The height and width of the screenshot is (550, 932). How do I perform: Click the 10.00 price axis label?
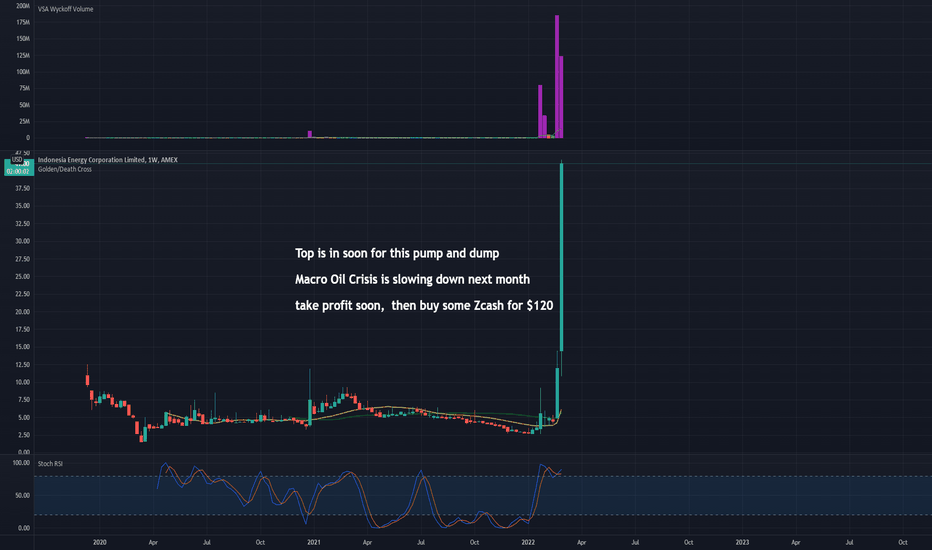(x=23, y=382)
